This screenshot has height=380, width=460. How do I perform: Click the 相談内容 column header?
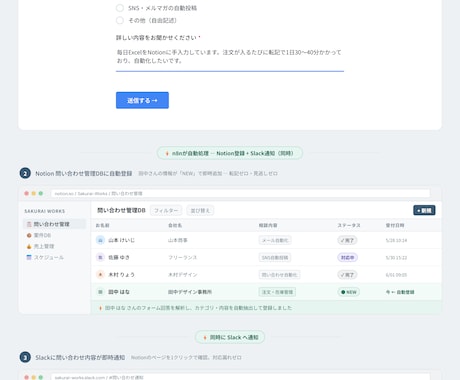268,226
